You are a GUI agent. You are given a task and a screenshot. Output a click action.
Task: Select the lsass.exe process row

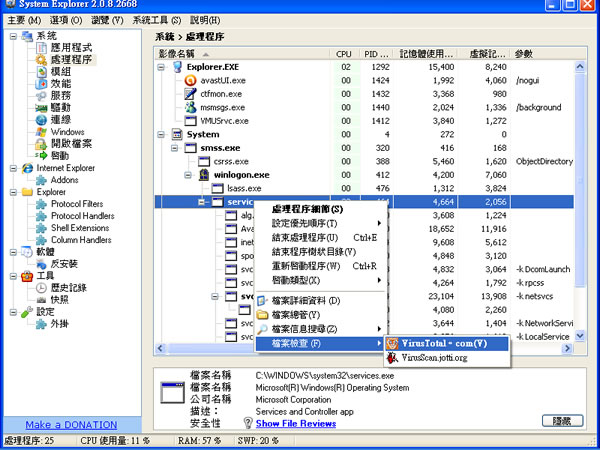(364, 188)
